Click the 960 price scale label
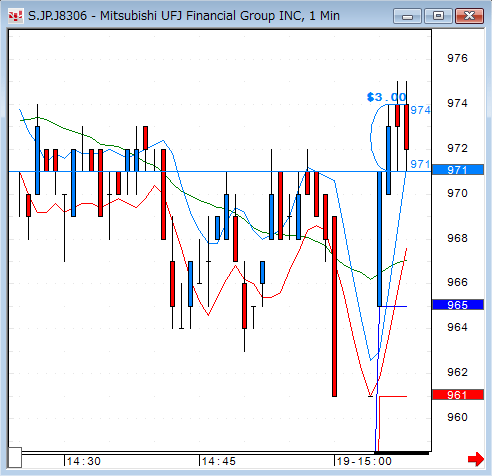 pyautogui.click(x=457, y=417)
